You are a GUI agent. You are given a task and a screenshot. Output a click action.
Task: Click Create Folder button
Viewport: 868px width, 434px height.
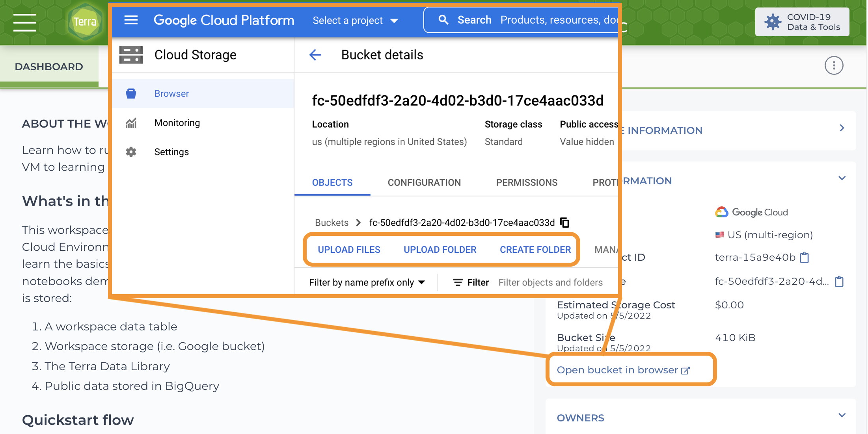click(535, 250)
